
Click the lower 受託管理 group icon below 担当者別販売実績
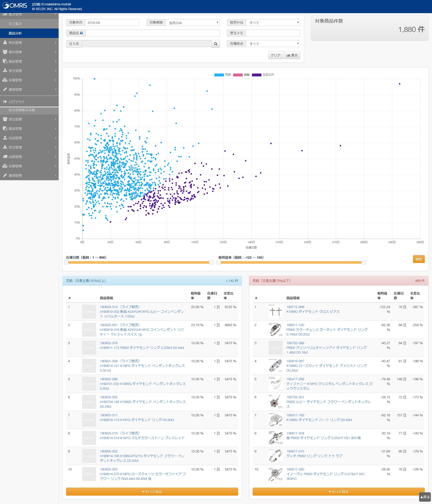click(5, 119)
